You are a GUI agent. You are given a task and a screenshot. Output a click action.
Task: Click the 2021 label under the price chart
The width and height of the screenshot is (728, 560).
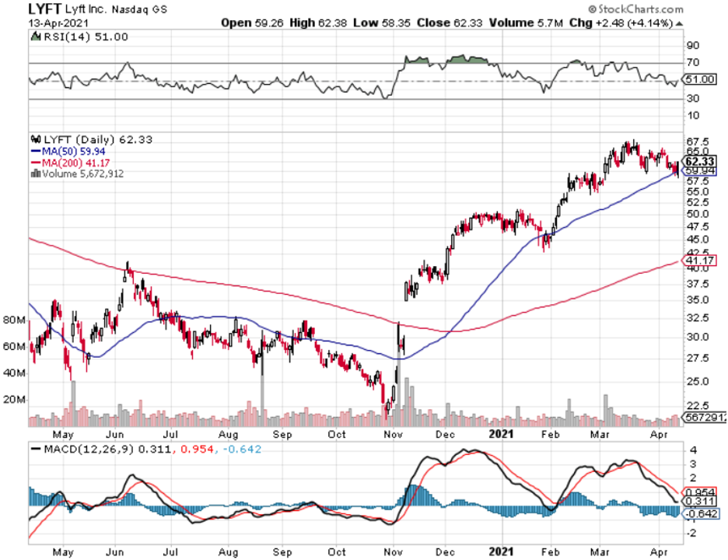[502, 434]
